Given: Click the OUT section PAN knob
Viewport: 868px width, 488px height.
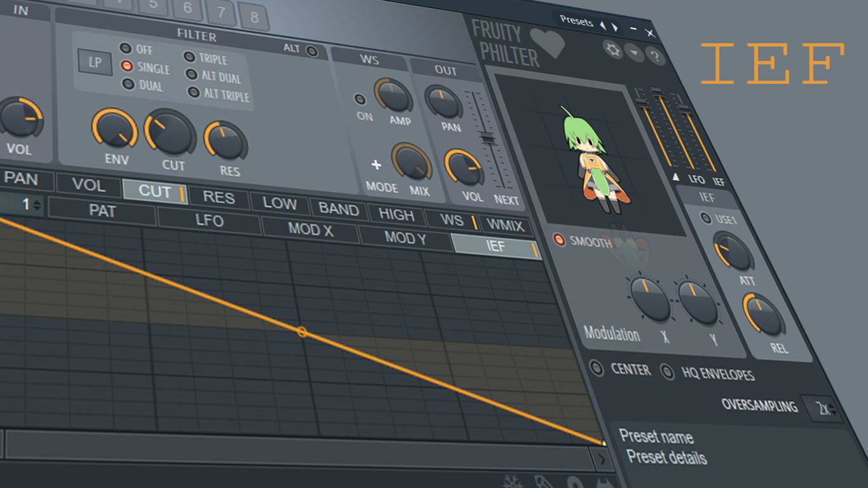Looking at the screenshot, I should tap(444, 101).
